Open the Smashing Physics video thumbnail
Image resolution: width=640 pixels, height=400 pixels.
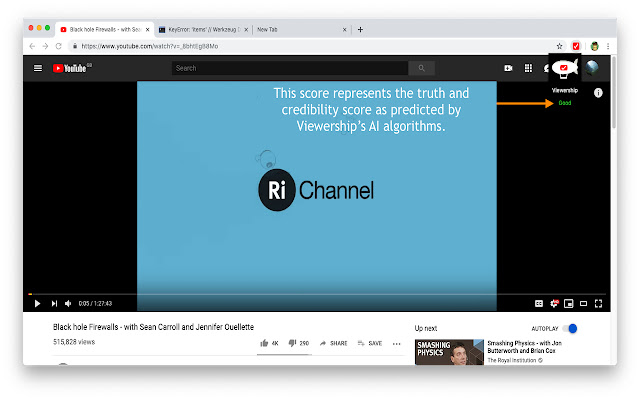(449, 352)
